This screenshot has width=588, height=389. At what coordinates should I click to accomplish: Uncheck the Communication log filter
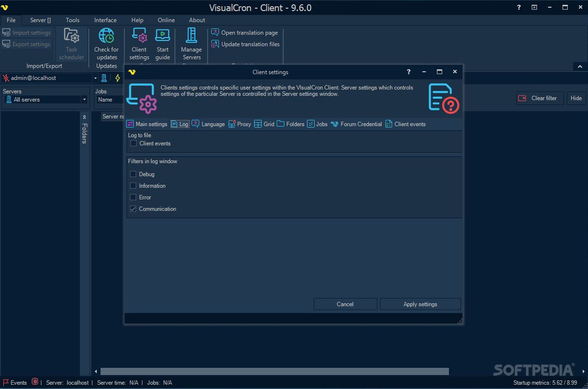133,209
